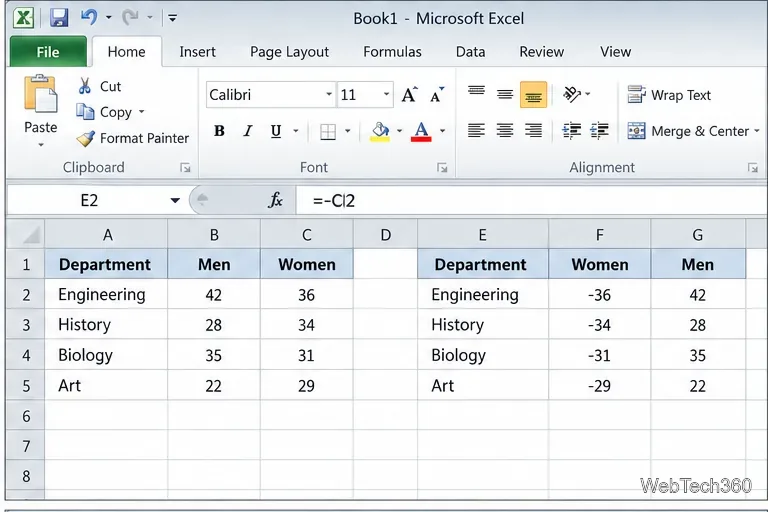Apply Fill Color paint bucket
This screenshot has height=512, width=768.
click(x=380, y=131)
